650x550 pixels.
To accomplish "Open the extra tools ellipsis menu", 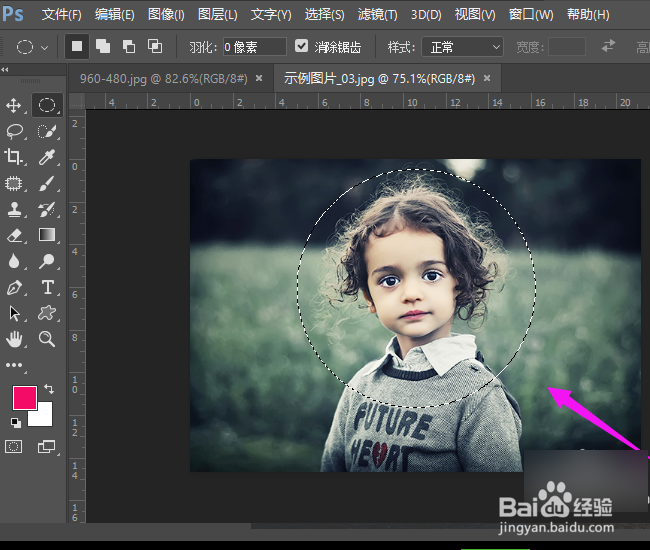I will tap(14, 365).
